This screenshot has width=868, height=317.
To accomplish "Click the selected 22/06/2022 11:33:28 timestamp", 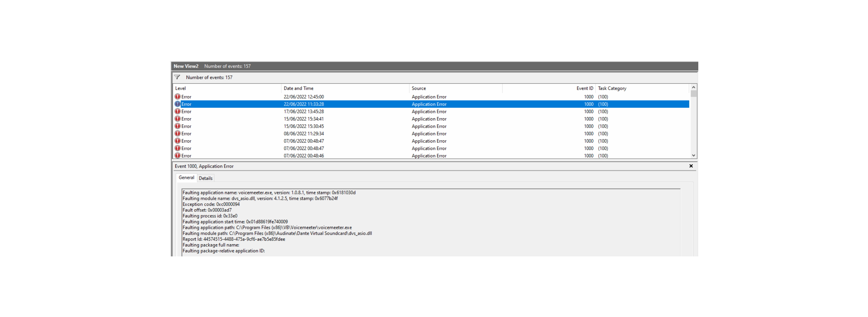I will point(304,104).
